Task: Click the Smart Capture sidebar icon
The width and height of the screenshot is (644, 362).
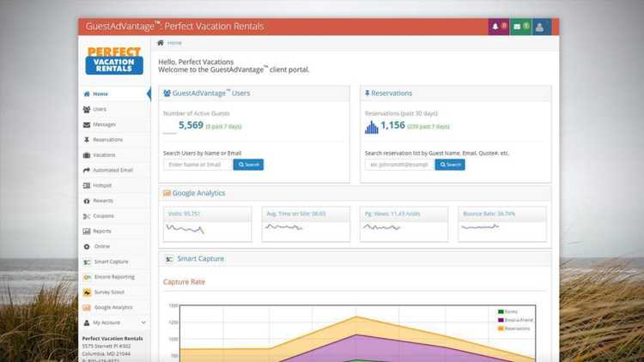Action: pos(87,262)
